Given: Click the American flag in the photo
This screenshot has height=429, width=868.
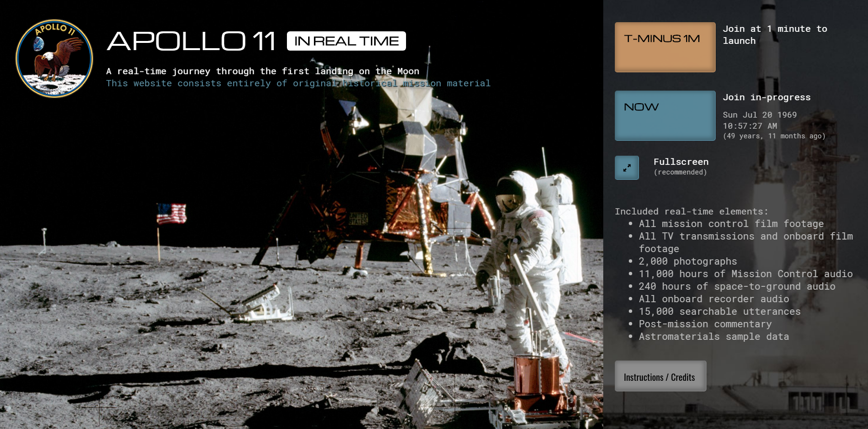Looking at the screenshot, I should coord(171,214).
